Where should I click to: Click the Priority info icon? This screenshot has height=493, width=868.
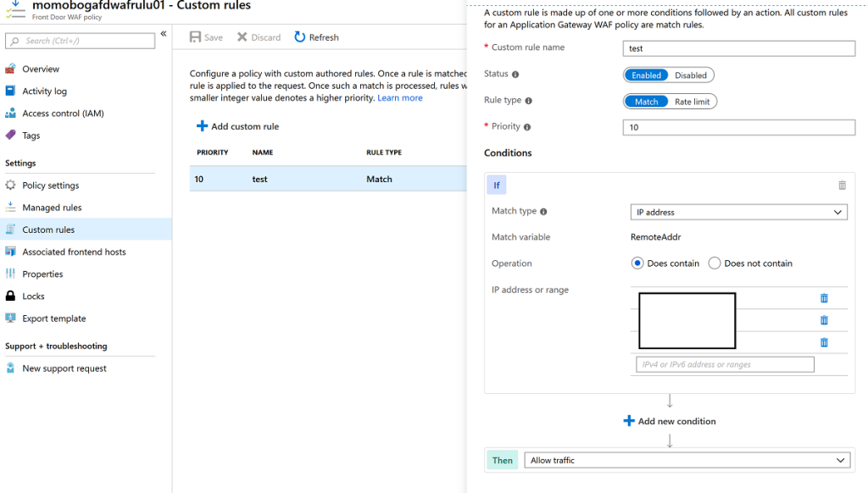tap(527, 127)
